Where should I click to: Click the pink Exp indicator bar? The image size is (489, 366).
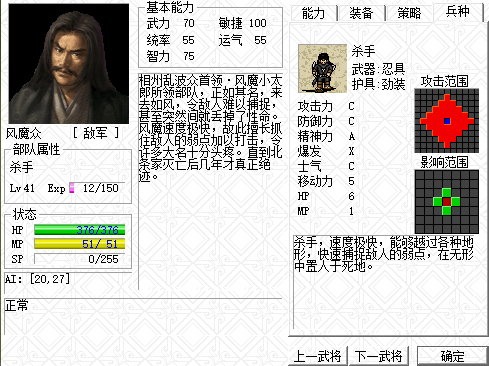pyautogui.click(x=72, y=188)
